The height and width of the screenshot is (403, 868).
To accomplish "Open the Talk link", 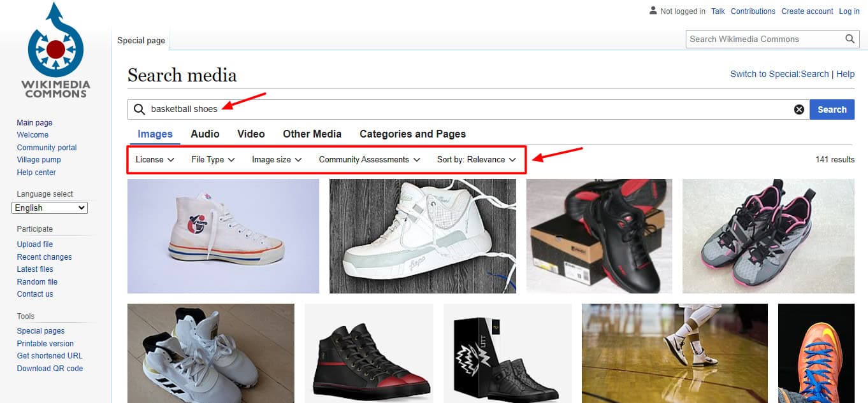I will pyautogui.click(x=718, y=11).
